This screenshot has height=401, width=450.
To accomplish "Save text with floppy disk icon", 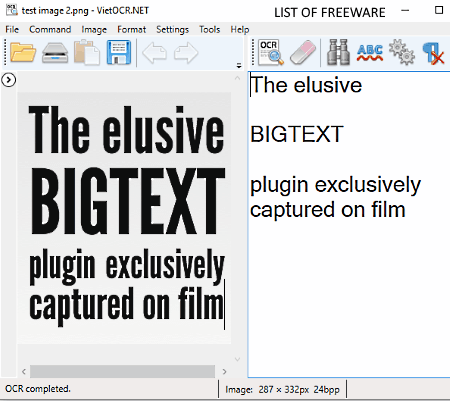I will (x=119, y=52).
